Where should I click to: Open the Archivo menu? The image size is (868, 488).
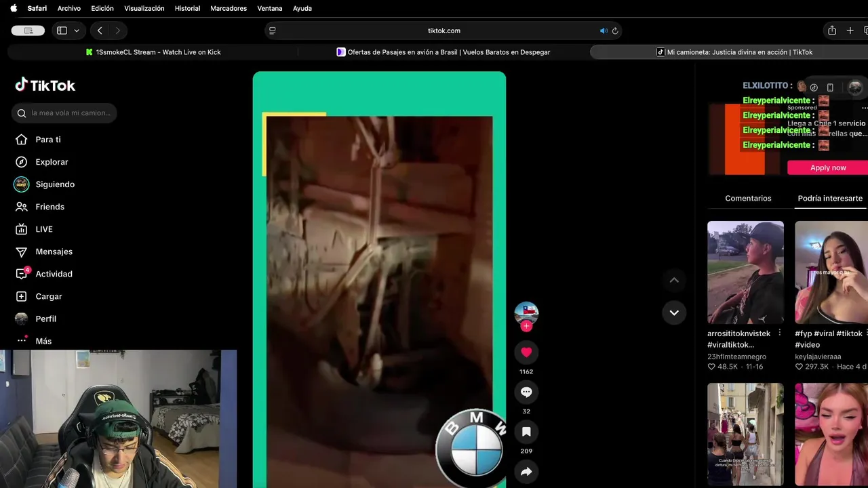click(x=69, y=8)
